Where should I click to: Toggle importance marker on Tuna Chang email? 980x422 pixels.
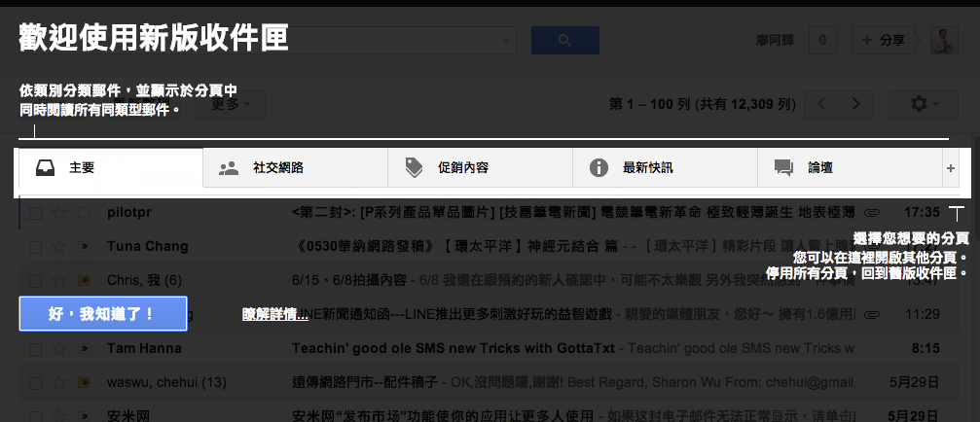pos(84,247)
